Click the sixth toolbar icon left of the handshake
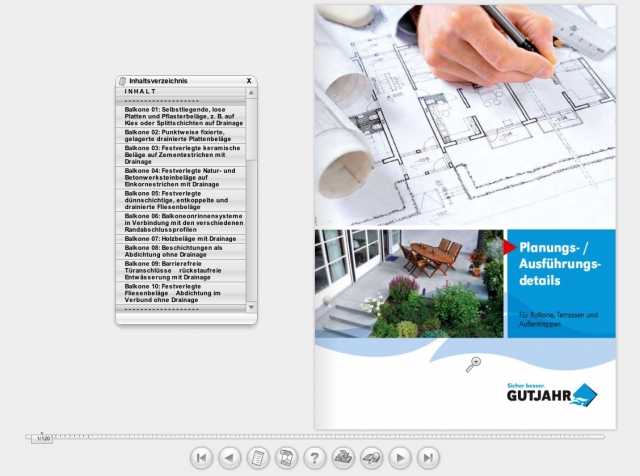The width and height of the screenshot is (640, 476). pos(343,457)
